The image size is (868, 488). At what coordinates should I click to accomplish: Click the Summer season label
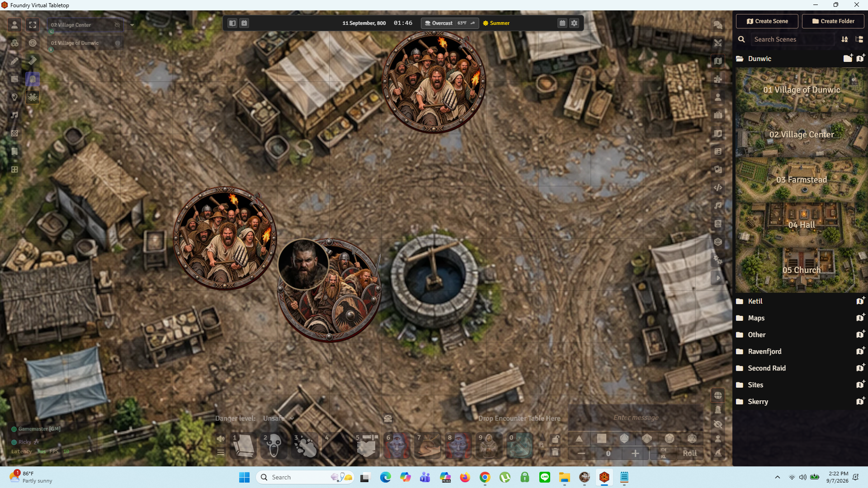click(x=500, y=23)
